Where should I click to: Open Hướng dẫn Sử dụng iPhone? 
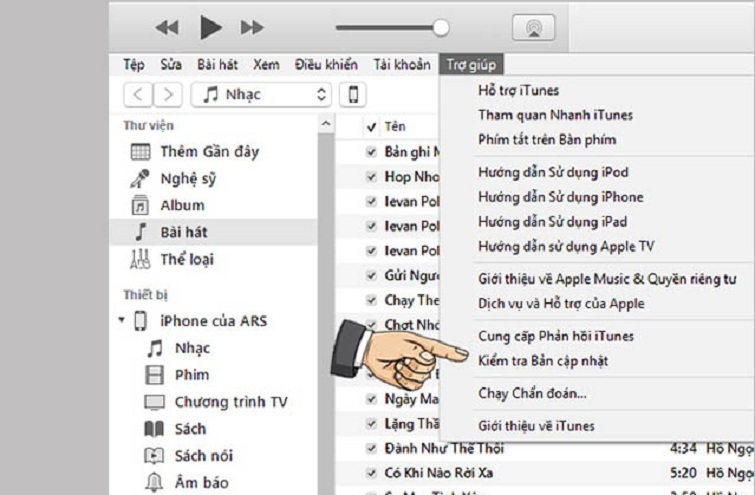[560, 197]
